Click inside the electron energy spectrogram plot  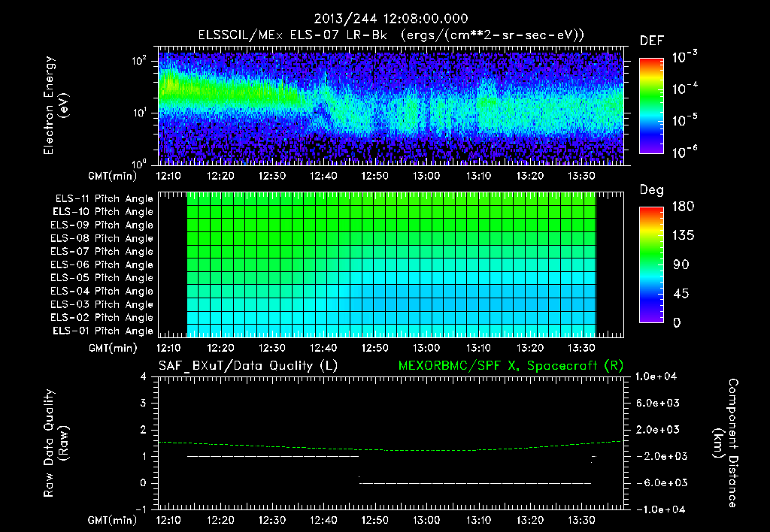[390, 106]
